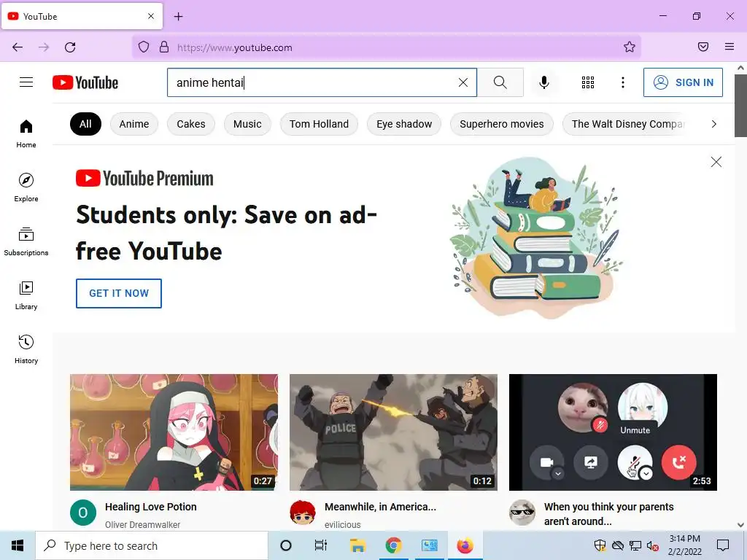Screen dimensions: 747x560
Task: Click the cat with sunglasses channel avatar
Action: pyautogui.click(x=522, y=513)
